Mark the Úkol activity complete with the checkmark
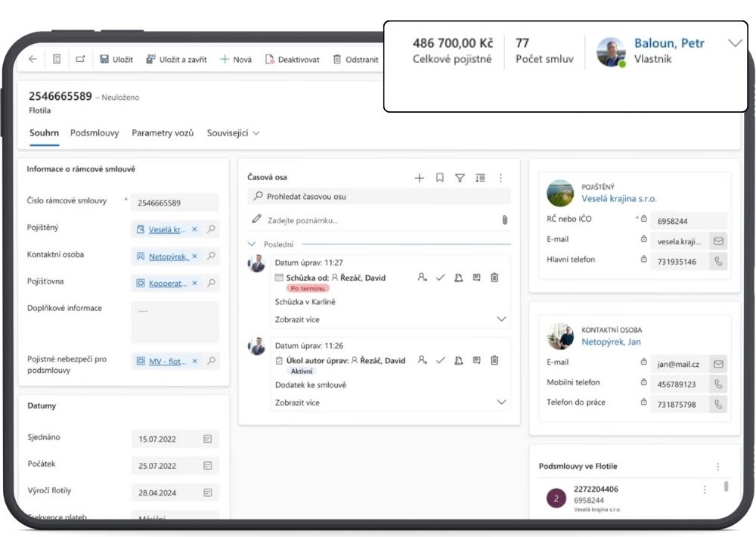756x537 pixels. [440, 361]
